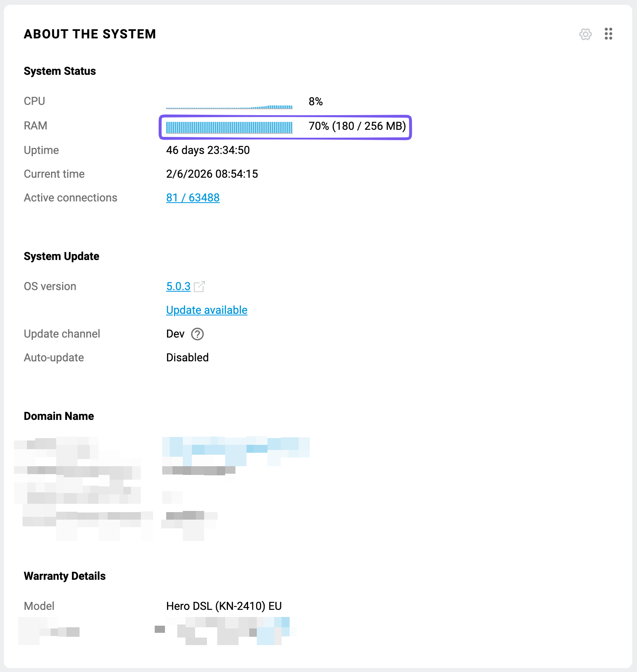Screen dimensions: 637x672
Task: Open the help icon next to Dev
Action: [197, 334]
